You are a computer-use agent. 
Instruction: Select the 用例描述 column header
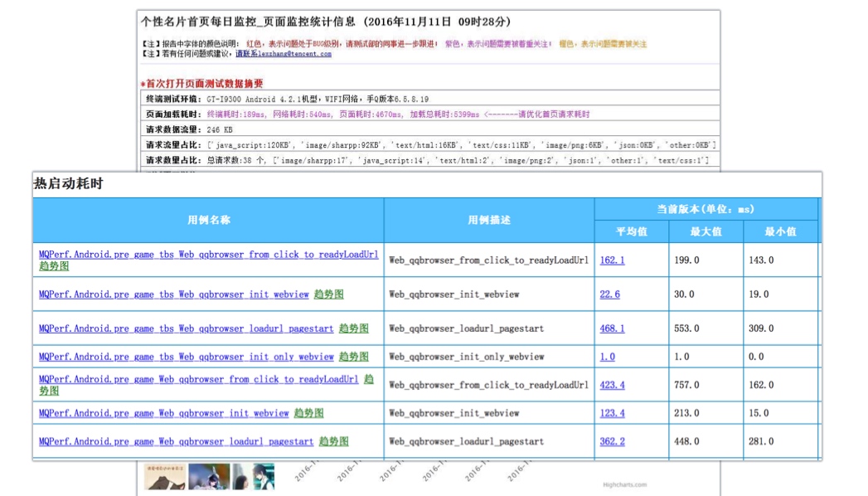(x=489, y=221)
